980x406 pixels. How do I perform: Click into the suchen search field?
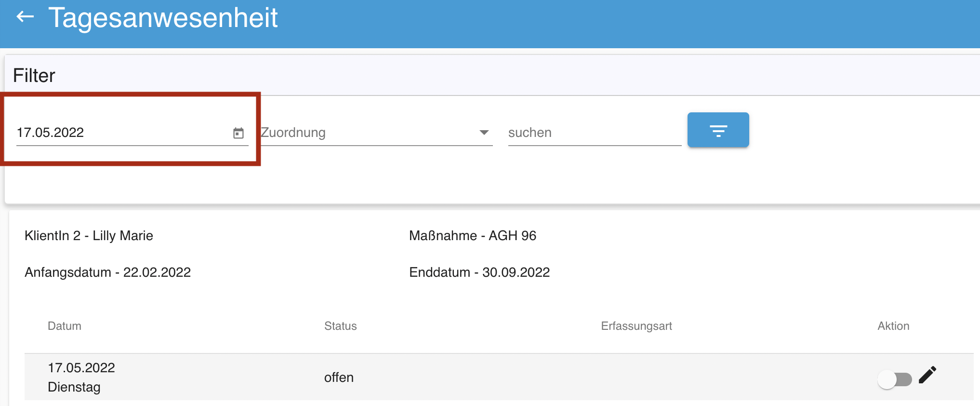click(594, 133)
